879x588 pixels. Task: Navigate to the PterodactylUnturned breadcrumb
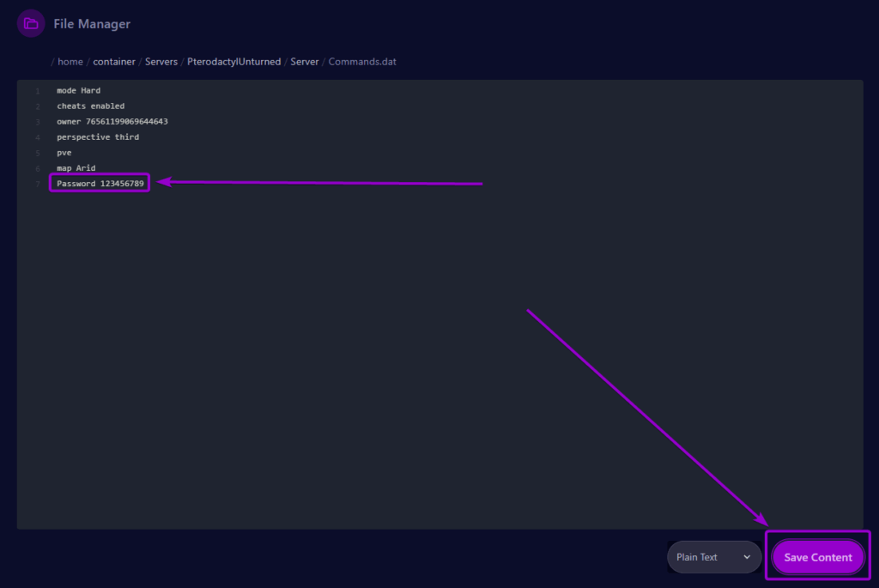click(x=233, y=62)
